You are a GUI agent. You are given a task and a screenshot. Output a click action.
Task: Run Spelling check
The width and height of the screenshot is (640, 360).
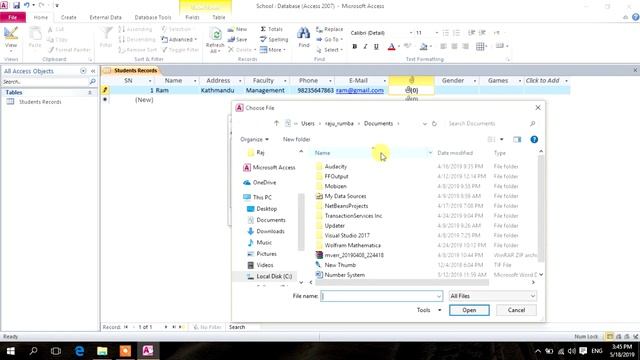pyautogui.click(x=274, y=39)
